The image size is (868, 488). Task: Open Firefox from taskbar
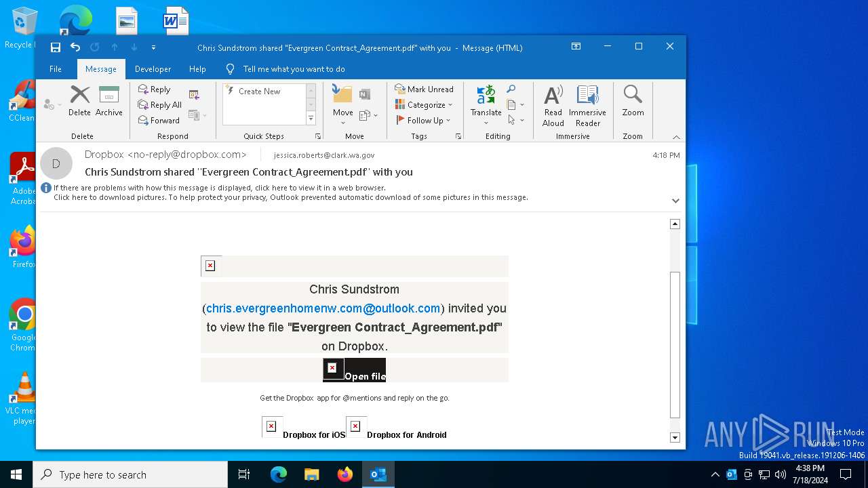[x=345, y=474]
